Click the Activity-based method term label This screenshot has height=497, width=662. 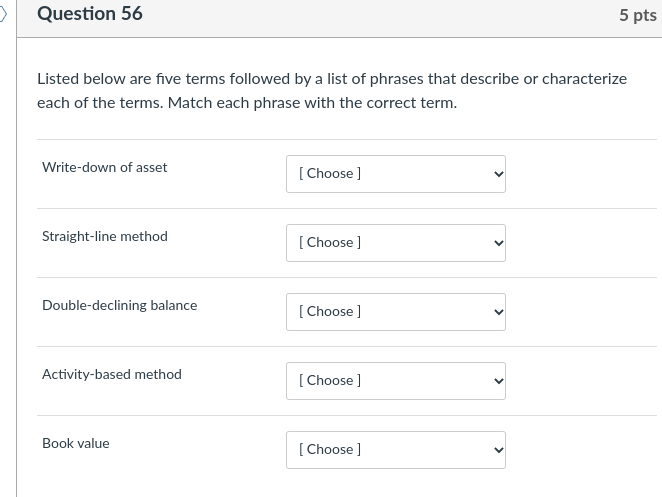tap(112, 374)
